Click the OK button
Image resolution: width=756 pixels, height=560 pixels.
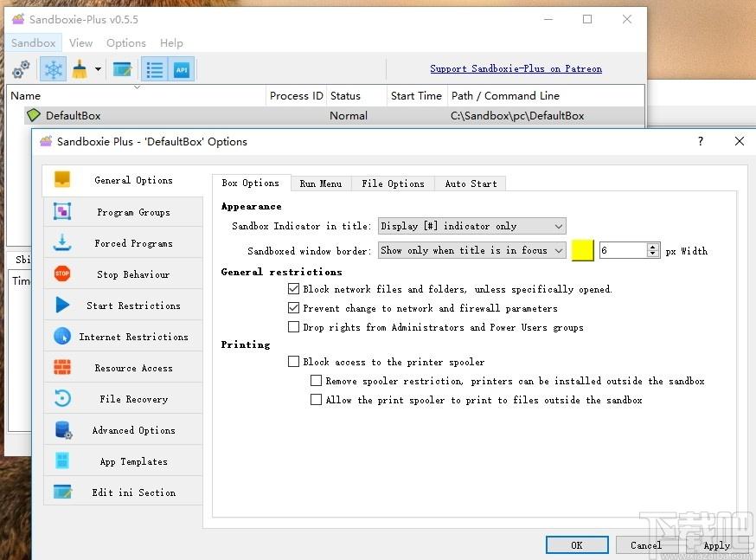coord(577,545)
